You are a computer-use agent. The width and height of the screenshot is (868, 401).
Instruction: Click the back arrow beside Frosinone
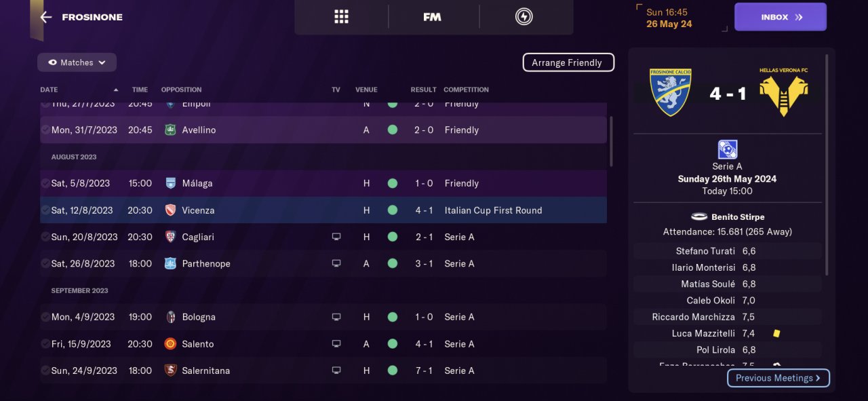[45, 17]
